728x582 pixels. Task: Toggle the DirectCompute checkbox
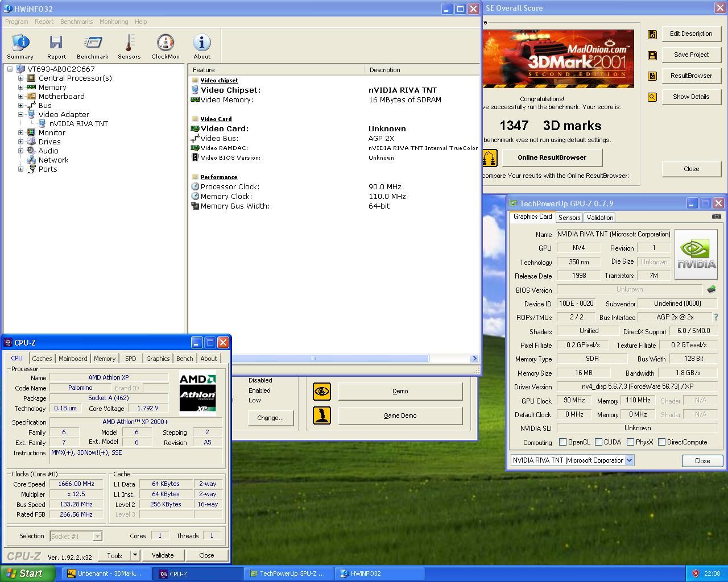point(661,442)
